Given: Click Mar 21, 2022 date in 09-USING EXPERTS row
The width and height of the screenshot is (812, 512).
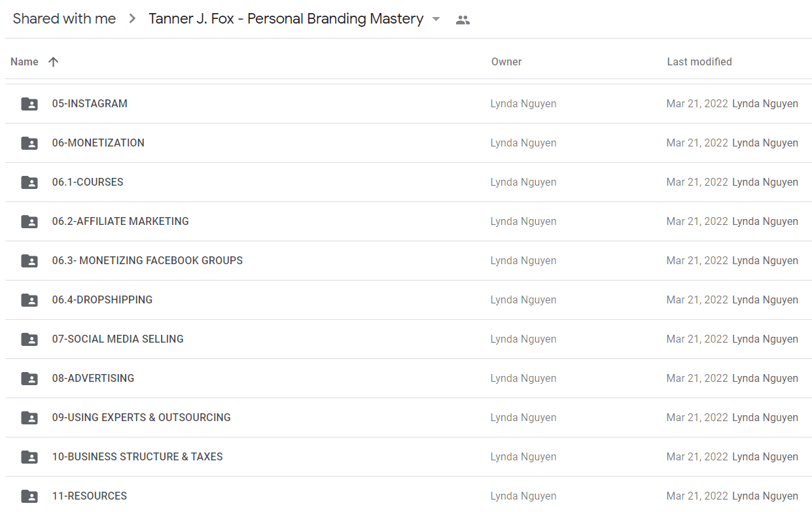Looking at the screenshot, I should (x=697, y=417).
